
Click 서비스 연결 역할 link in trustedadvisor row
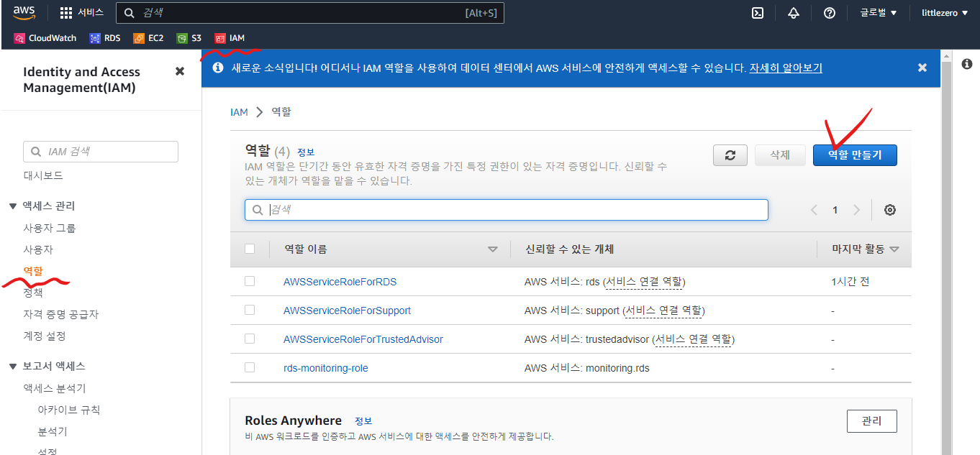694,339
